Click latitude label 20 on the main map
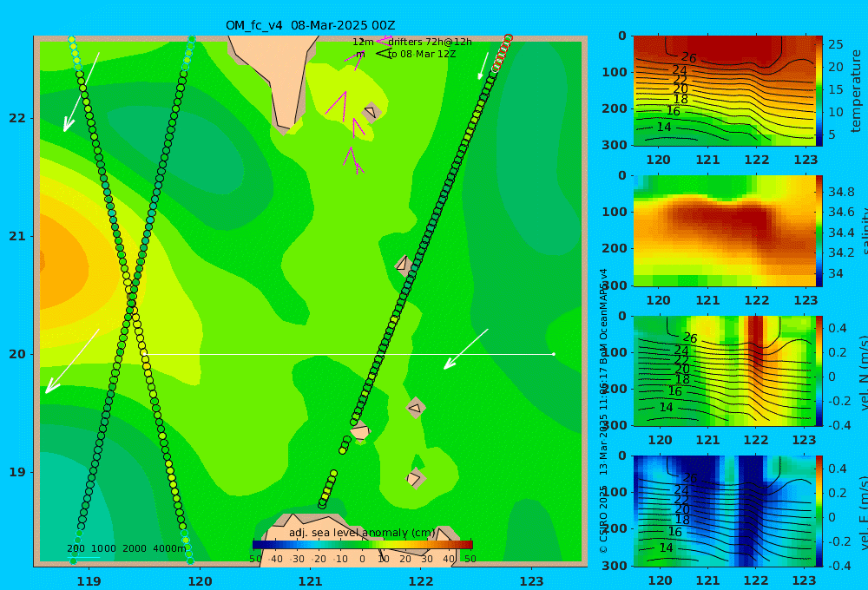The width and height of the screenshot is (868, 590). (x=17, y=354)
